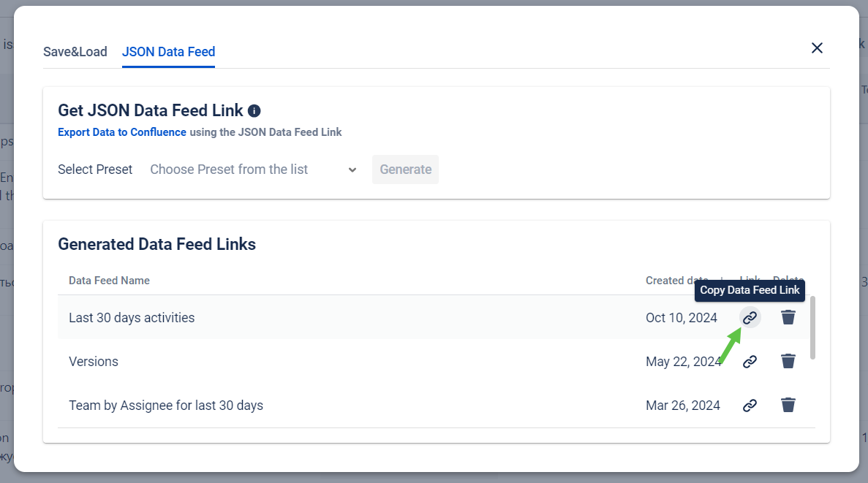Copy the Versions data feed link
Screen dimensions: 868x483
(x=750, y=362)
